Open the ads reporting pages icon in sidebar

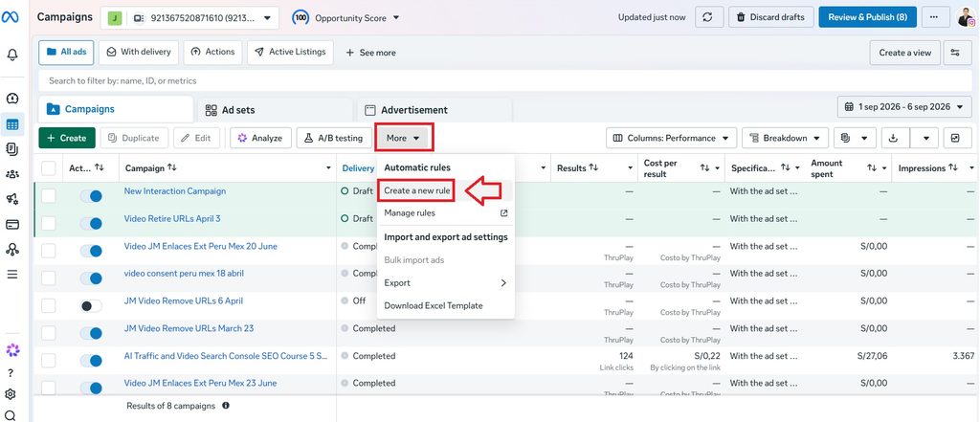(x=11, y=148)
